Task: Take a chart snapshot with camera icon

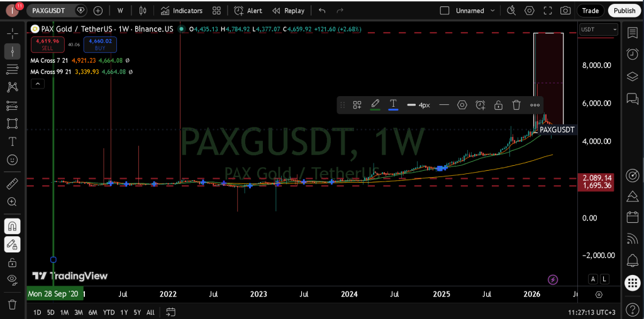Action: 565,11
